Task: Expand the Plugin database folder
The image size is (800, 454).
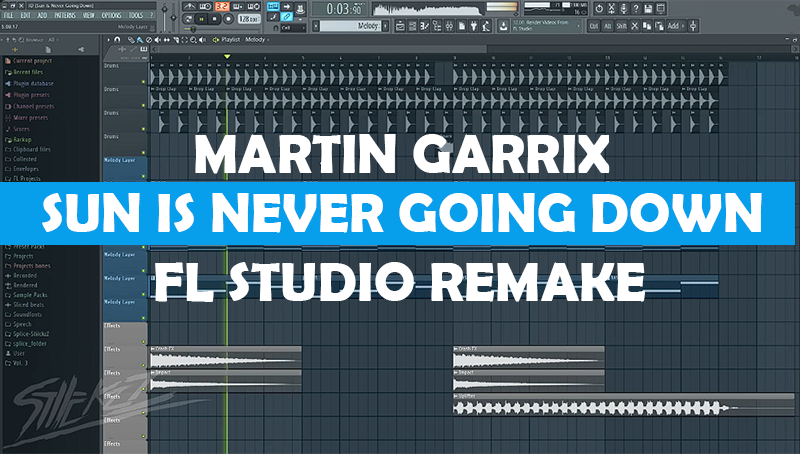Action: tap(30, 83)
